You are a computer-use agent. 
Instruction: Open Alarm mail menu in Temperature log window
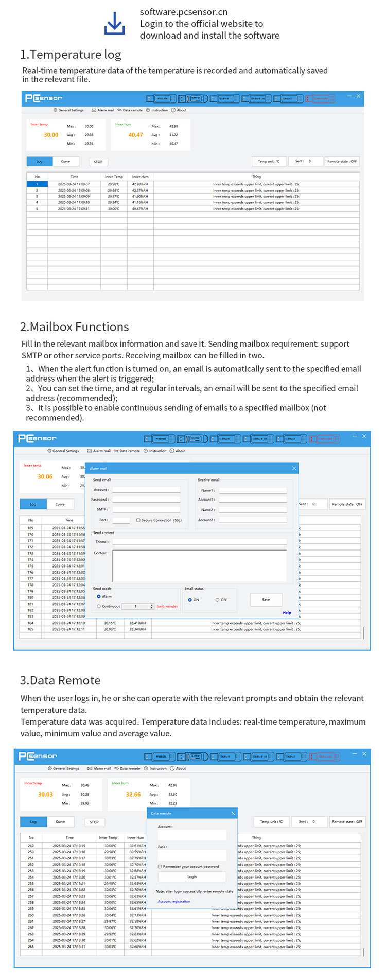[x=103, y=110]
